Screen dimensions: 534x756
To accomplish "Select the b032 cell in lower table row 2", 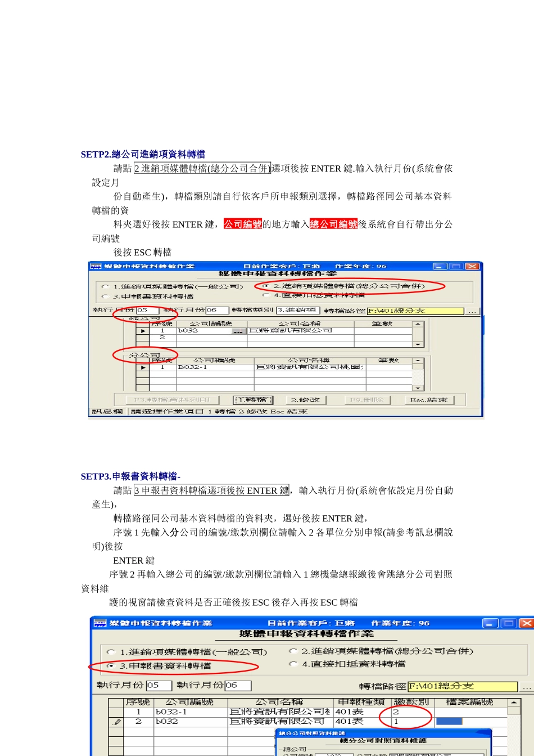I will 191,721.
